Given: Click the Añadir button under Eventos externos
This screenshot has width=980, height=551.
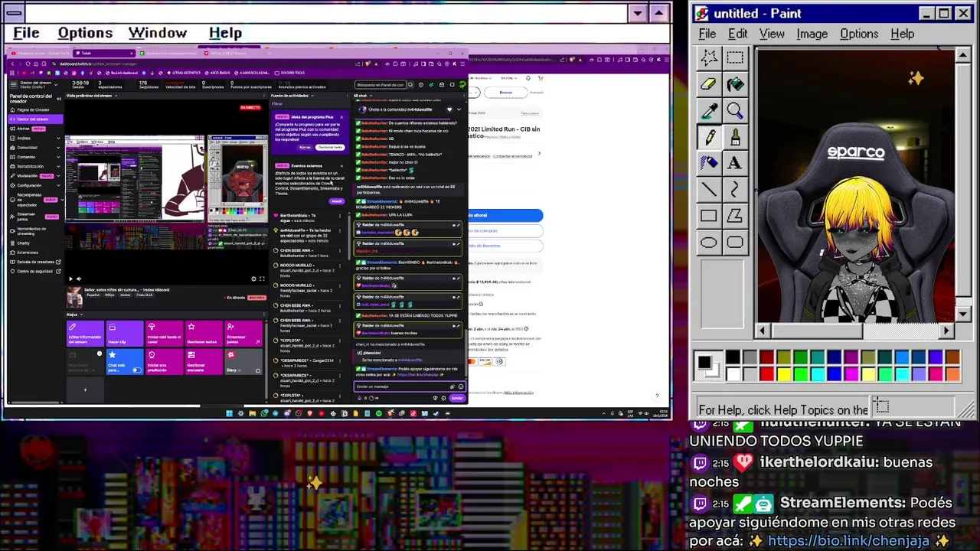Looking at the screenshot, I should click(x=336, y=201).
